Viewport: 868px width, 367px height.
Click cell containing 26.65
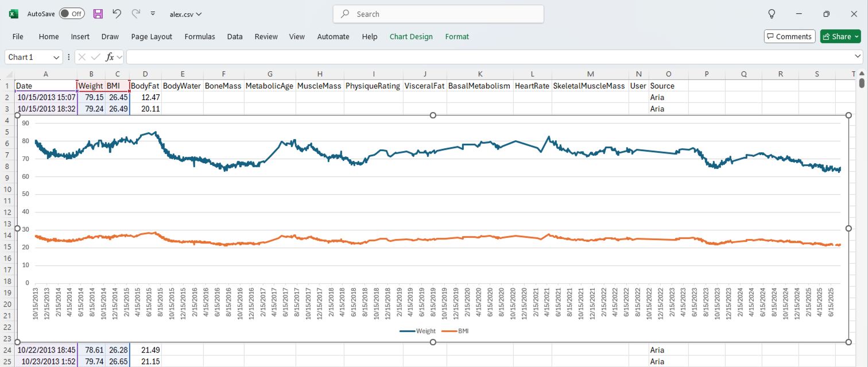point(117,361)
